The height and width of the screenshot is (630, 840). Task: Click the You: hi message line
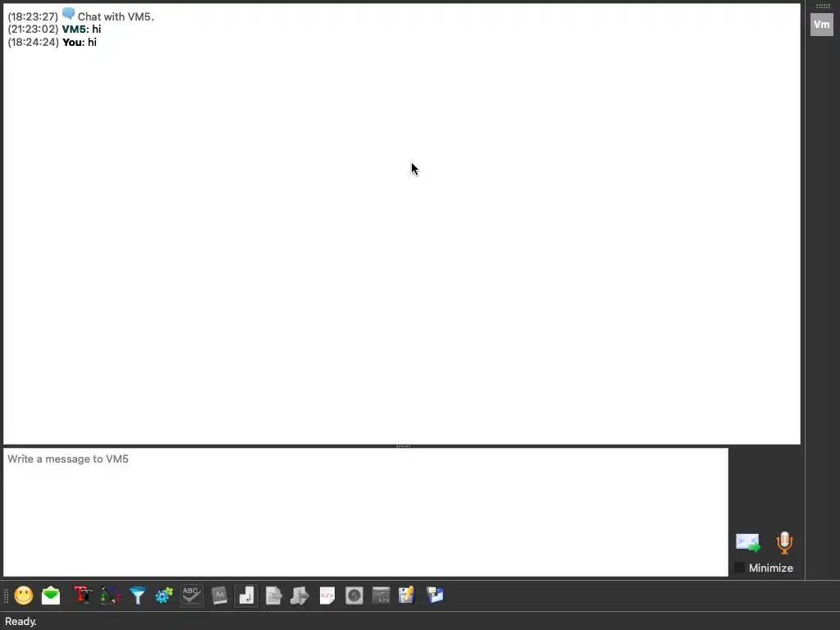coord(52,43)
